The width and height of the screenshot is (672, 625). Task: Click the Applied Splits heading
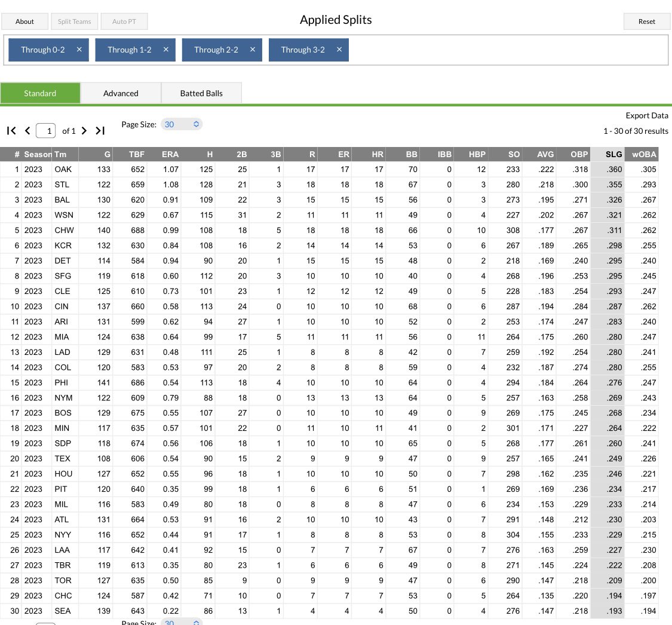[x=336, y=20]
